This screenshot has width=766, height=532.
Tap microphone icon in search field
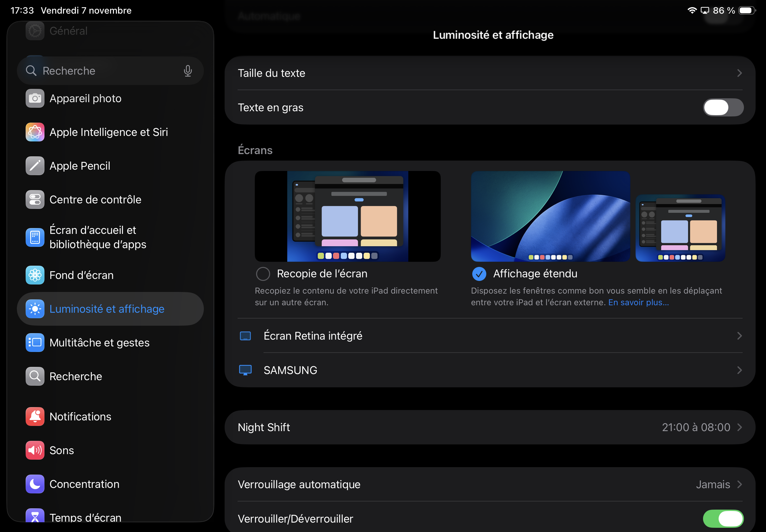[x=188, y=71]
